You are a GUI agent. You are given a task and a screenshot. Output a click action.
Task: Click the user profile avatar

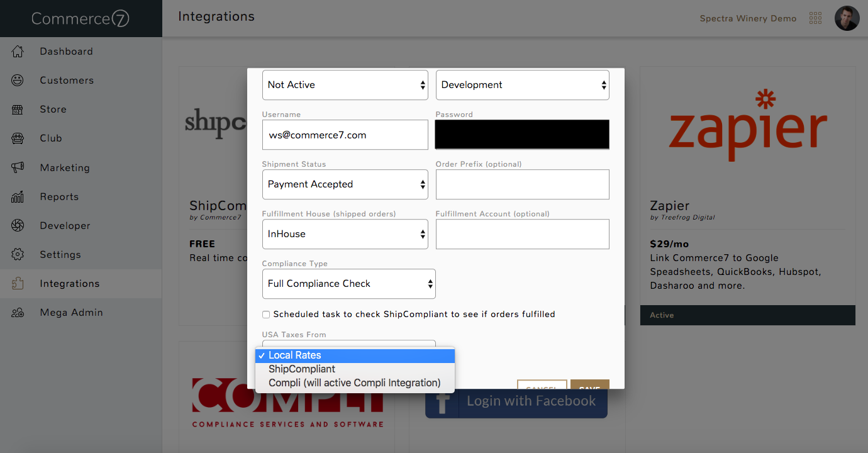point(847,18)
